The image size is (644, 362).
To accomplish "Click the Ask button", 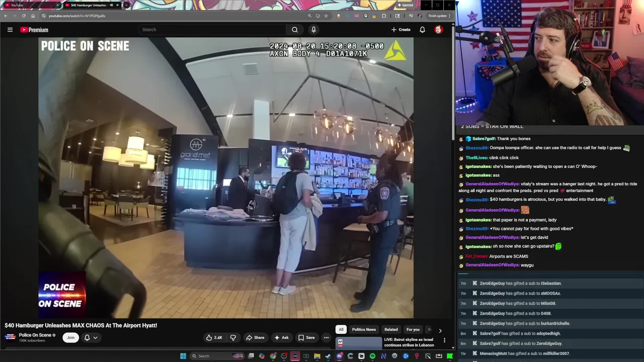I will point(281,337).
